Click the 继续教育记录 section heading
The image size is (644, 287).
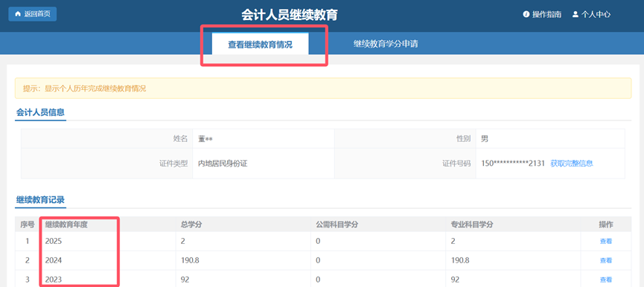coord(40,200)
